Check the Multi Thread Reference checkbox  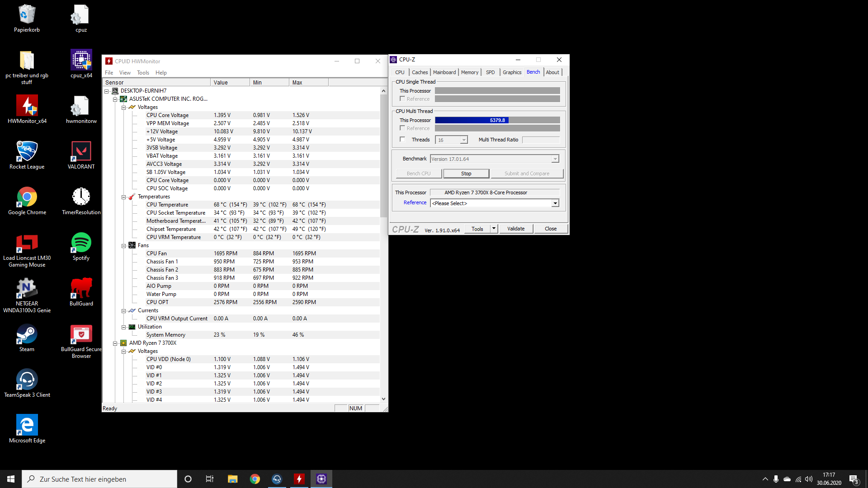[402, 128]
